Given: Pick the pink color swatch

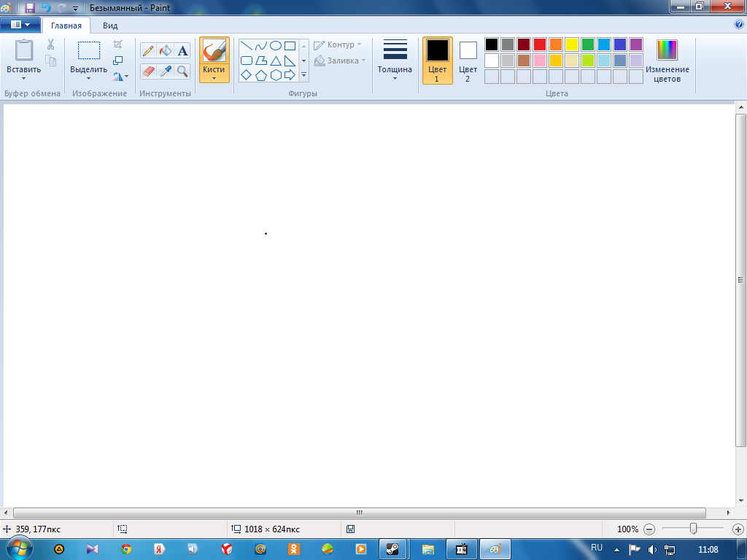Looking at the screenshot, I should pos(540,61).
